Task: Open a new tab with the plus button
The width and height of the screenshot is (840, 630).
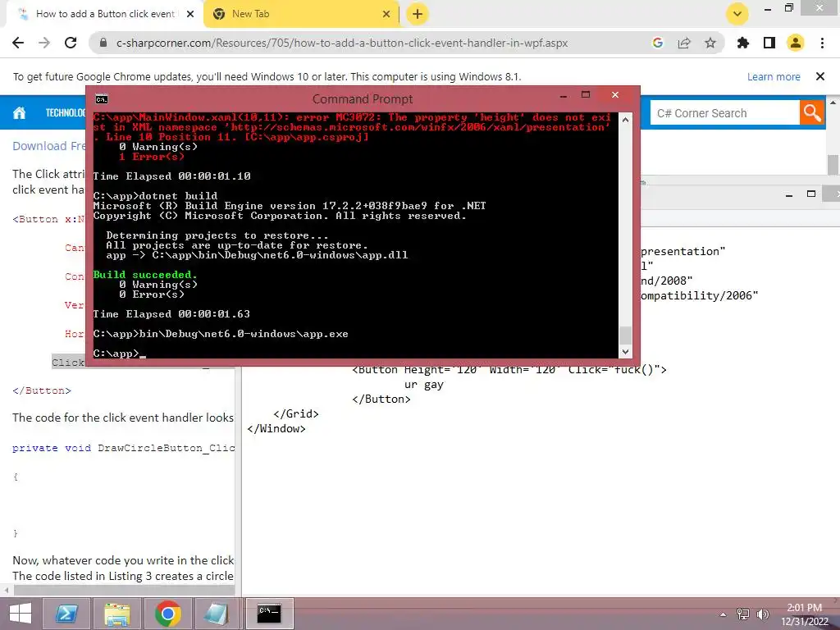Action: pyautogui.click(x=418, y=14)
